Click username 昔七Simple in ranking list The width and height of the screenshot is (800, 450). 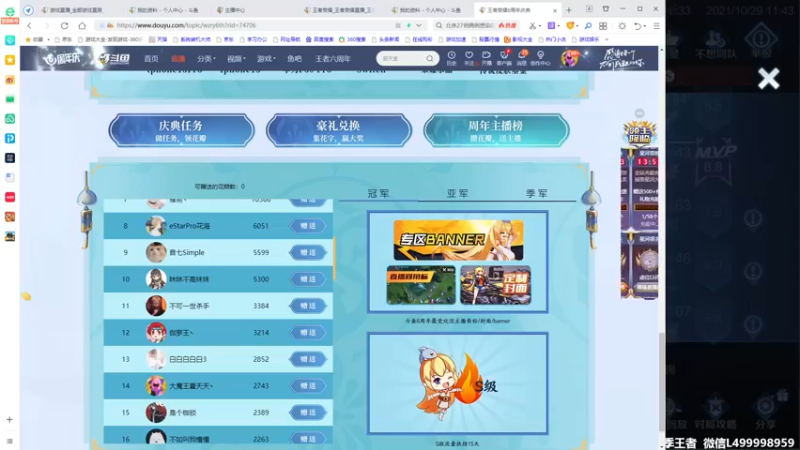click(187, 252)
